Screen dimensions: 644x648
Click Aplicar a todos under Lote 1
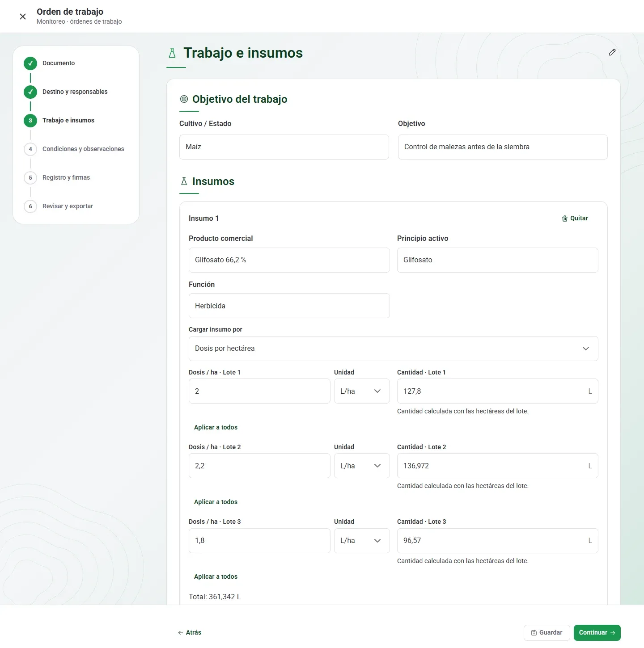point(216,427)
